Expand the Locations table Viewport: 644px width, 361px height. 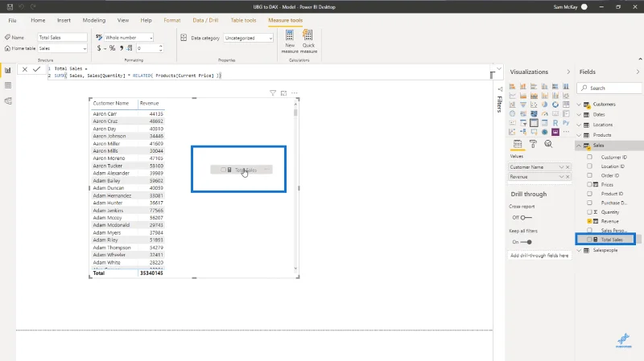click(579, 125)
